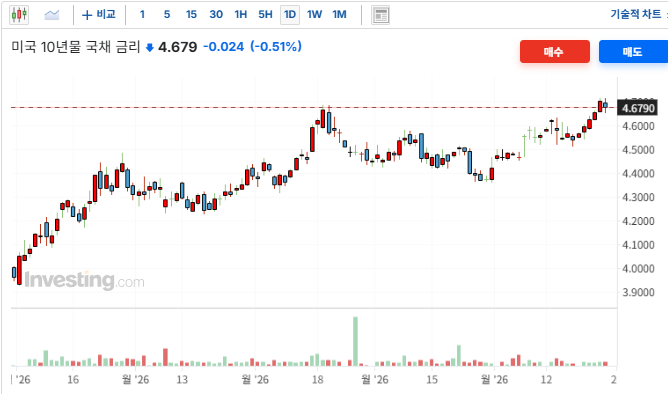Viewport: 668px width, 394px height.
Task: Select the 1D interval
Action: 290,15
